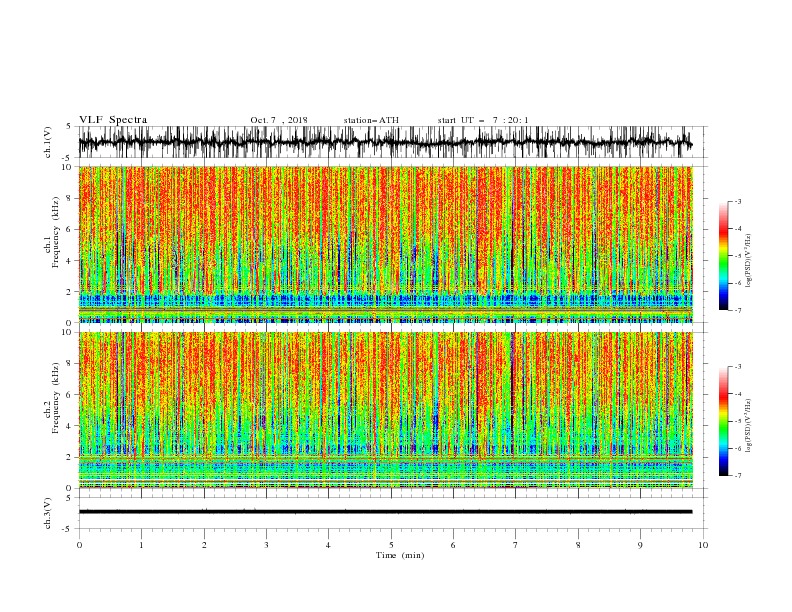Click the time axis tick label "3"

[266, 545]
